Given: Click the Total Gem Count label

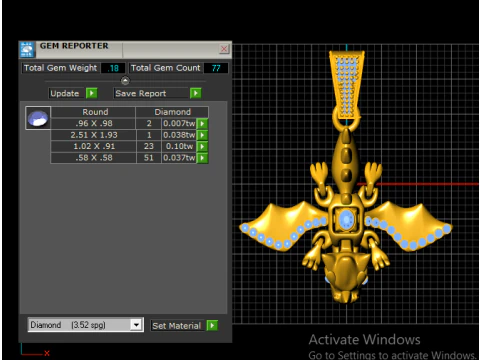Looking at the screenshot, I should click(166, 68).
